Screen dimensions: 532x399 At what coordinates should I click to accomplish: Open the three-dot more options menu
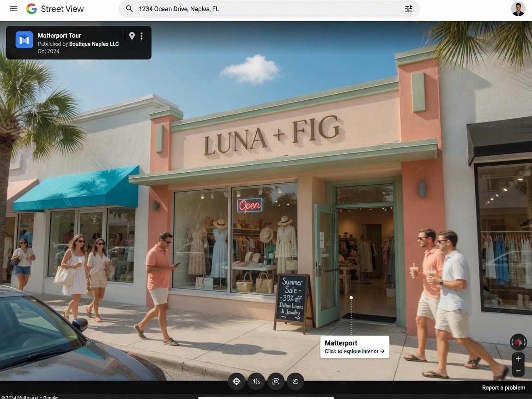click(x=141, y=36)
